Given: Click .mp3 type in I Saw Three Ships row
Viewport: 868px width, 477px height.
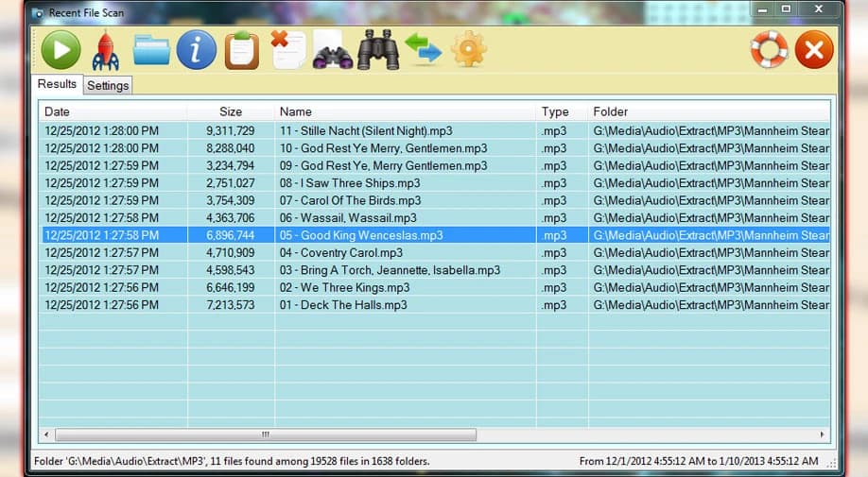Looking at the screenshot, I should (554, 183).
